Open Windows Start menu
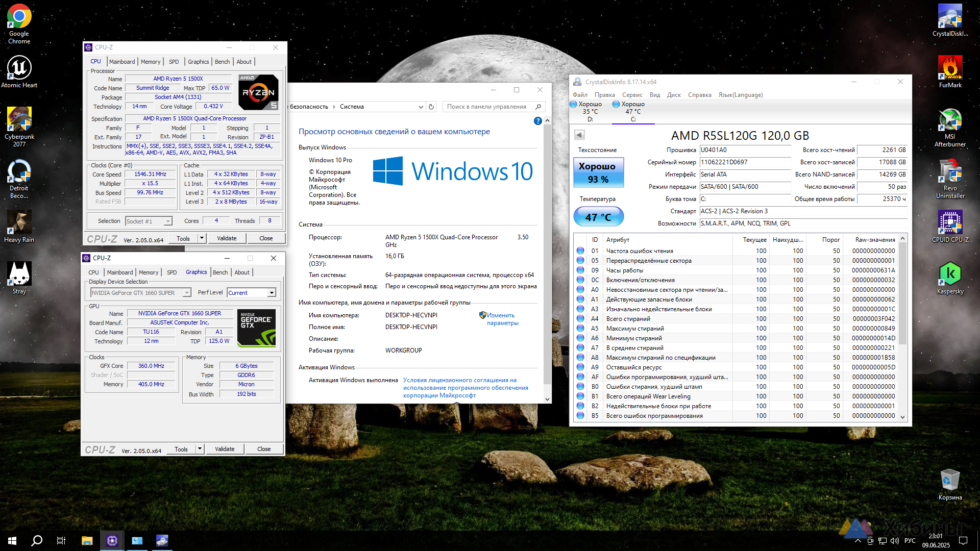The width and height of the screenshot is (980, 551). (12, 540)
